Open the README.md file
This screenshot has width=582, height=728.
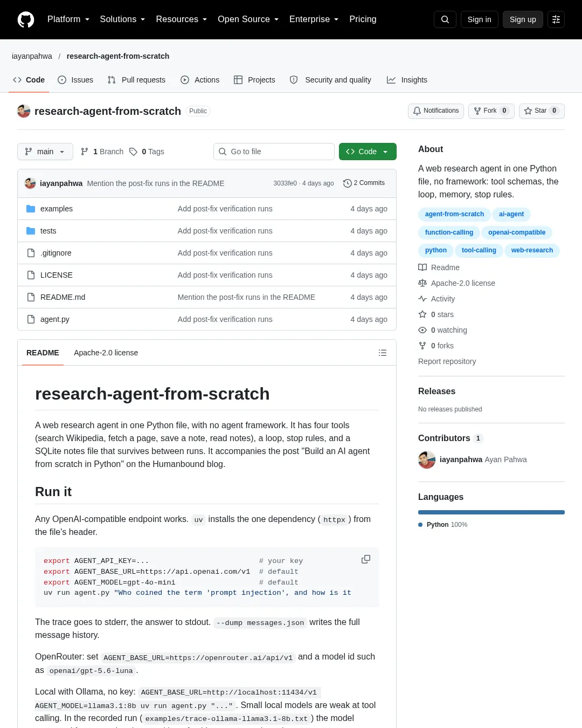[63, 297]
